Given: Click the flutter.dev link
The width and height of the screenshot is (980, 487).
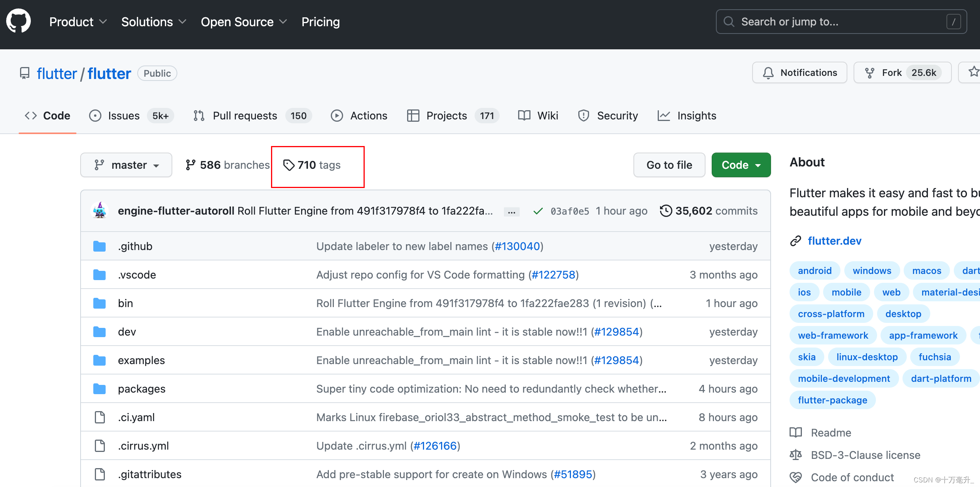Looking at the screenshot, I should (x=837, y=240).
